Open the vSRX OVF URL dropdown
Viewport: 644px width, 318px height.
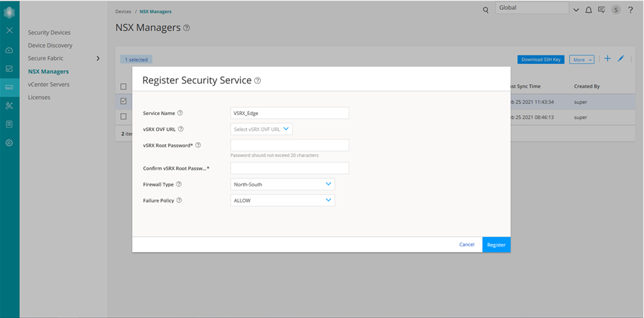click(x=262, y=129)
